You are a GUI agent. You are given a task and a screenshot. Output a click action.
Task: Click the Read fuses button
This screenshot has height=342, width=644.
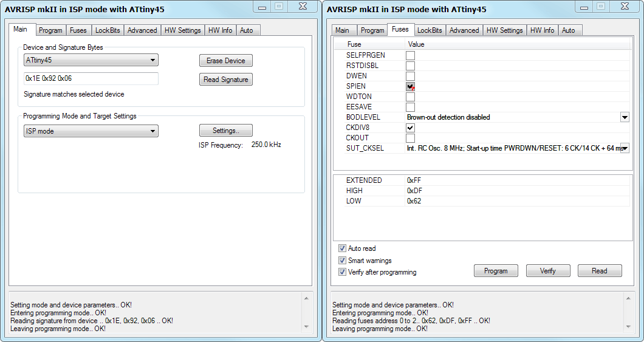tap(600, 271)
